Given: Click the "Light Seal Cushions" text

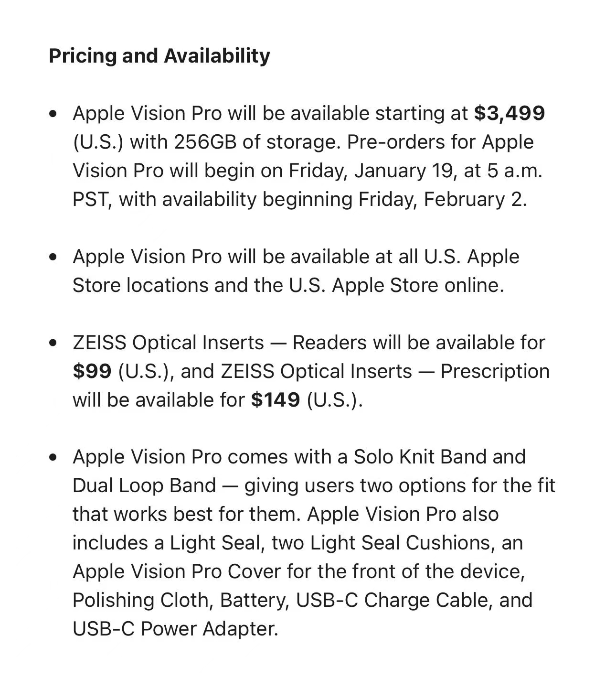Looking at the screenshot, I should (402, 543).
